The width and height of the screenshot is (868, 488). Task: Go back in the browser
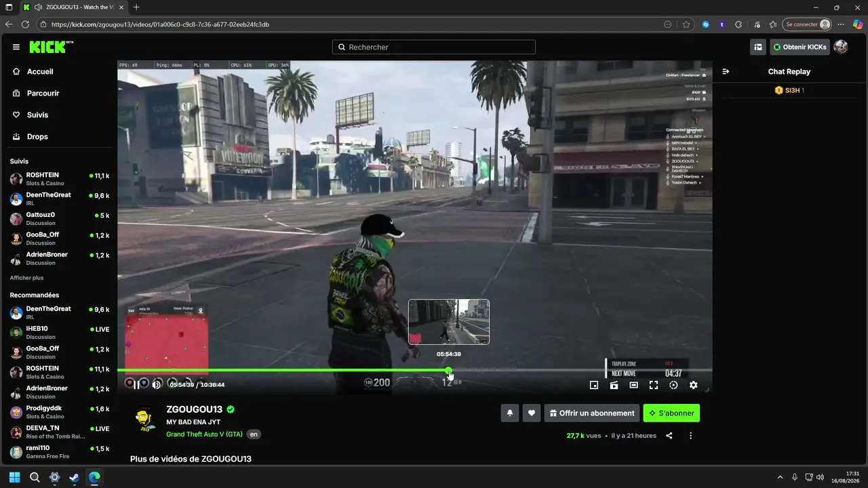(x=9, y=24)
